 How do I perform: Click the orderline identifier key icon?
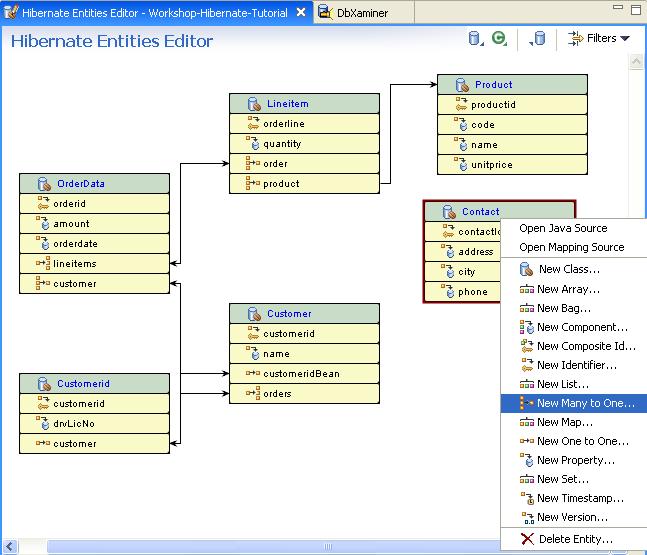click(x=253, y=123)
